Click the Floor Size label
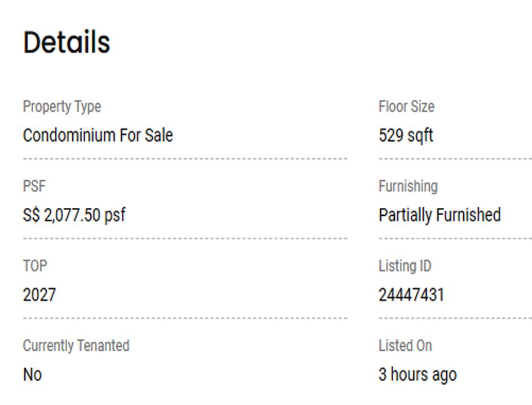Viewport: 532px width, 405px height. [x=406, y=107]
